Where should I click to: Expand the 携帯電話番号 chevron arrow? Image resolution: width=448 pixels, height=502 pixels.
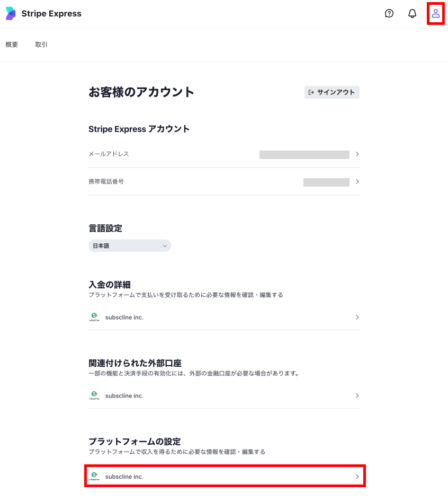pos(357,181)
